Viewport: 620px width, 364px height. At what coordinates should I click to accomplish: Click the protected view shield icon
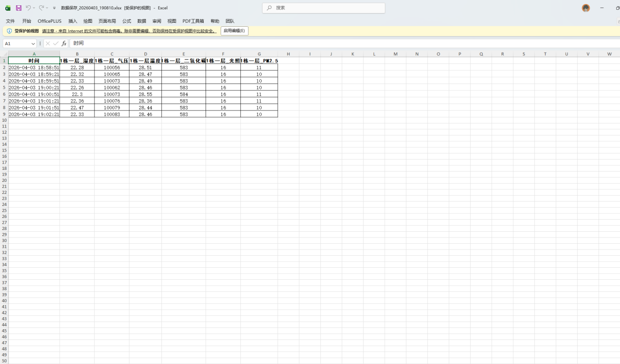9,31
